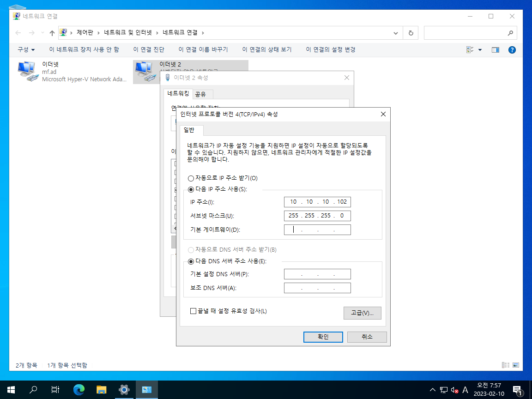
Task: Switch to 네트워킹 tab in 이더넷 2 속성
Action: point(178,94)
